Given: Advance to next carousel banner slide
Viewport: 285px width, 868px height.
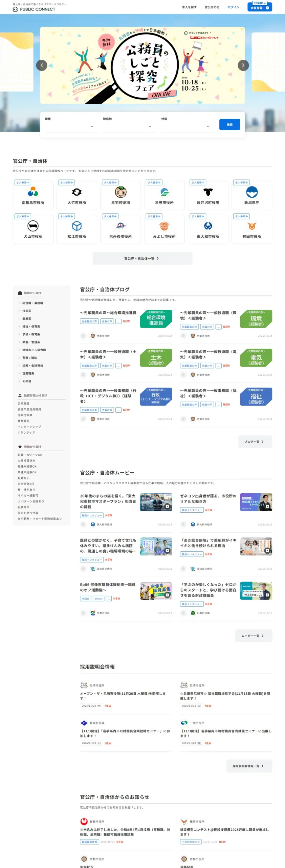Looking at the screenshot, I should (x=243, y=65).
